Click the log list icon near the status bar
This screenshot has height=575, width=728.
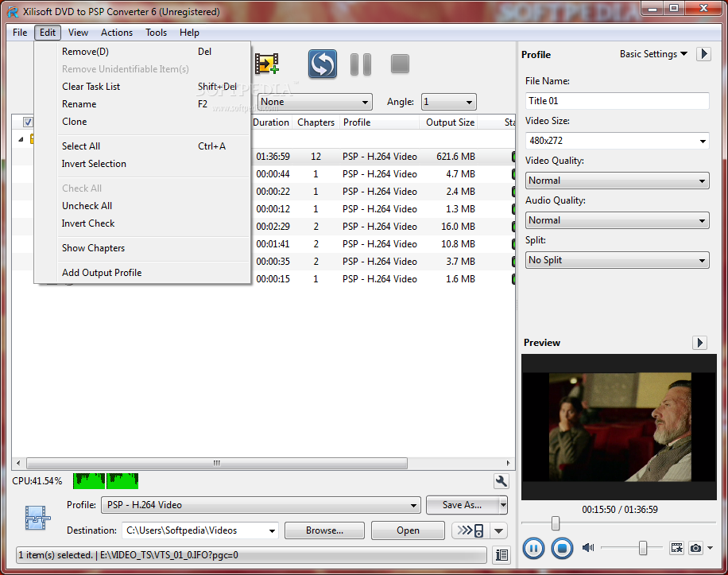(501, 555)
